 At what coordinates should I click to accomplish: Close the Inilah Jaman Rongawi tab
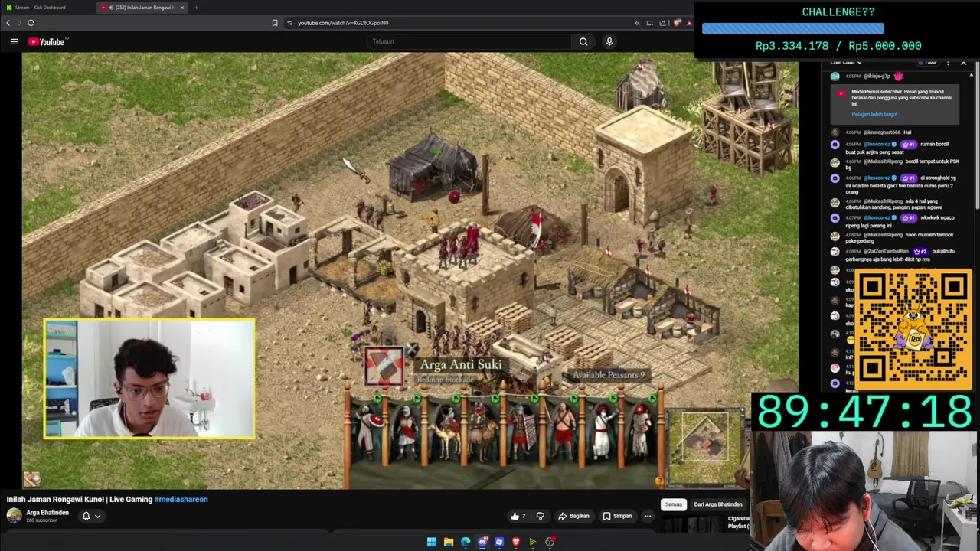click(182, 8)
